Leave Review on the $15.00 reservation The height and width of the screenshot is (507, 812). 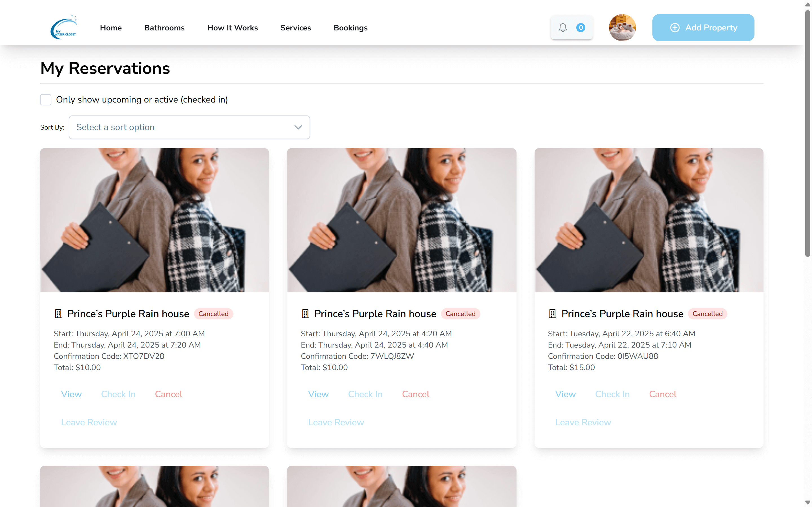(583, 422)
